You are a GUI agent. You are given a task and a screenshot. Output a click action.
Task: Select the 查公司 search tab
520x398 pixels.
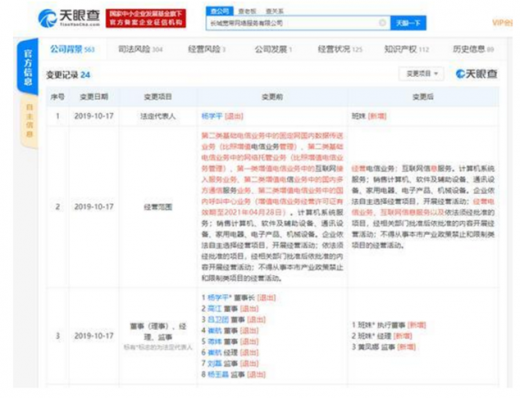[220, 11]
